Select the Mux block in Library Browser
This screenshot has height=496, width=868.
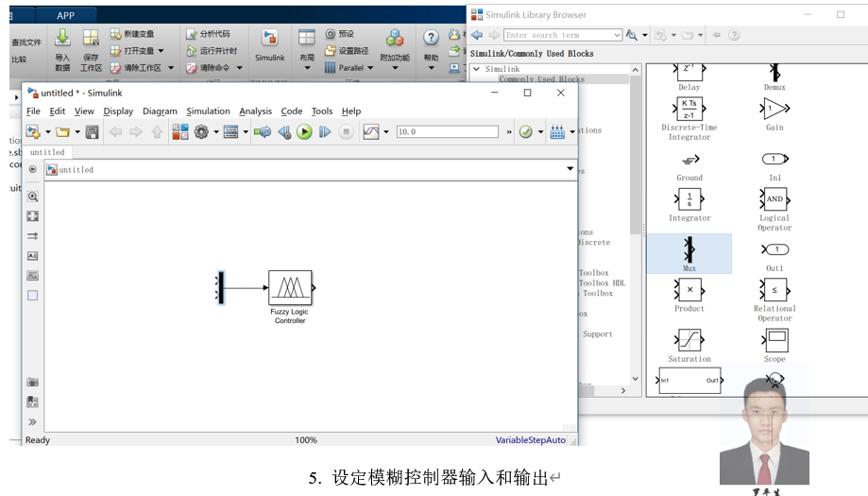coord(689,253)
